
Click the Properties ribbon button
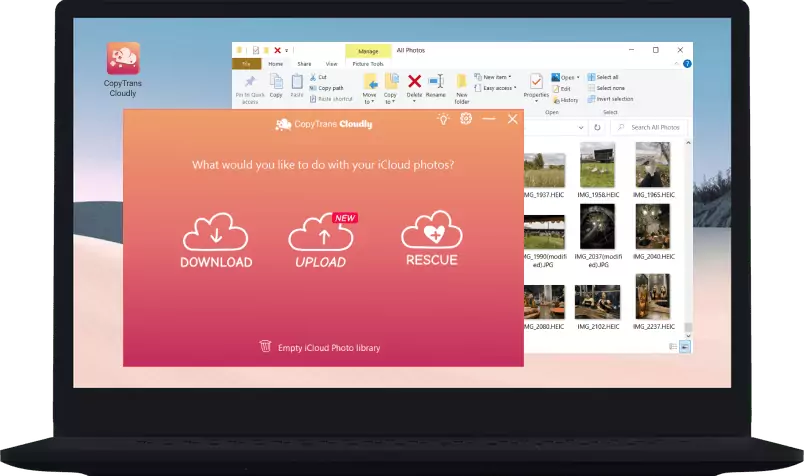tap(536, 84)
